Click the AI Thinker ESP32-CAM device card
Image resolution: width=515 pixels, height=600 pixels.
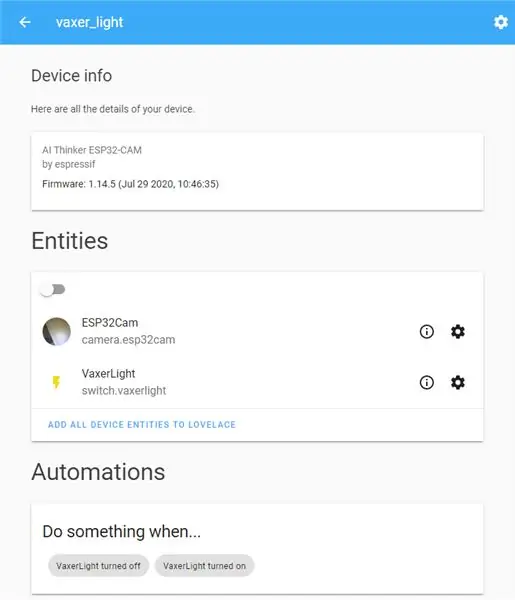click(257, 171)
